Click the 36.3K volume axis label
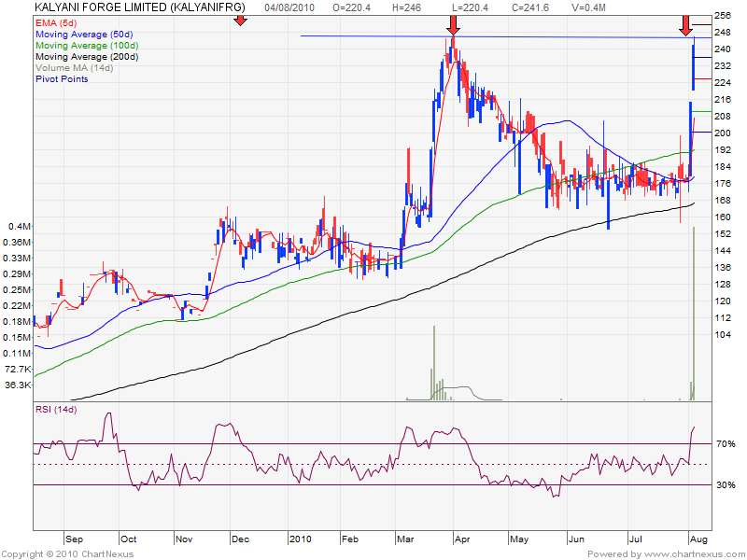The height and width of the screenshot is (560, 747). 18,385
